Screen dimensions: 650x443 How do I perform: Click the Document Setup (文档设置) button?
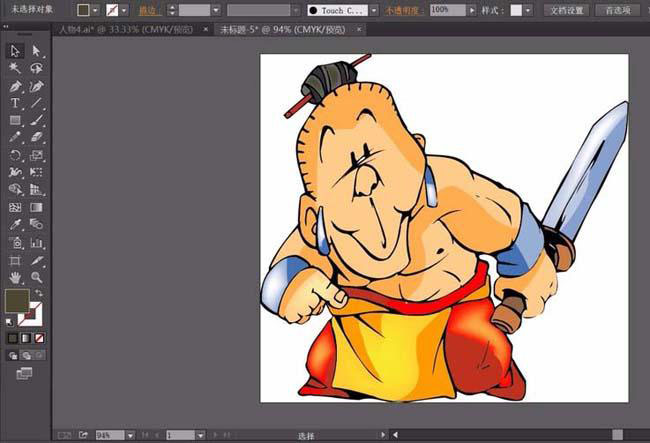[x=567, y=10]
